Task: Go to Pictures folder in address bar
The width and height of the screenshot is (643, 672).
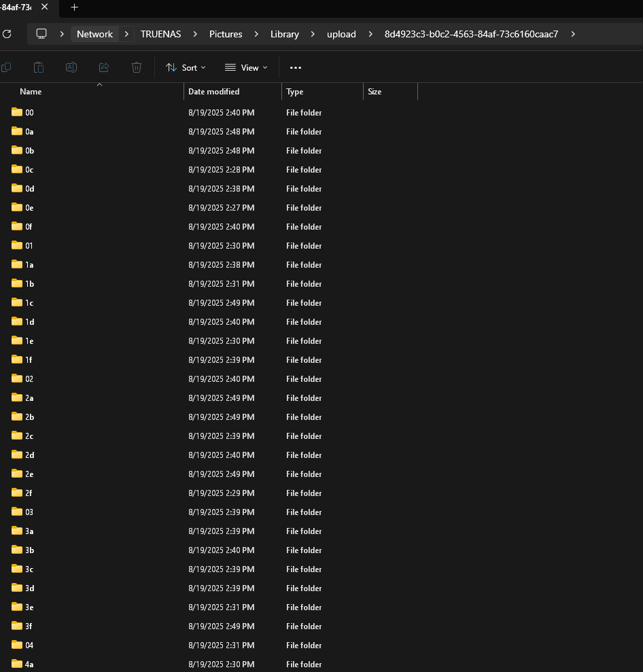Action: click(x=226, y=34)
